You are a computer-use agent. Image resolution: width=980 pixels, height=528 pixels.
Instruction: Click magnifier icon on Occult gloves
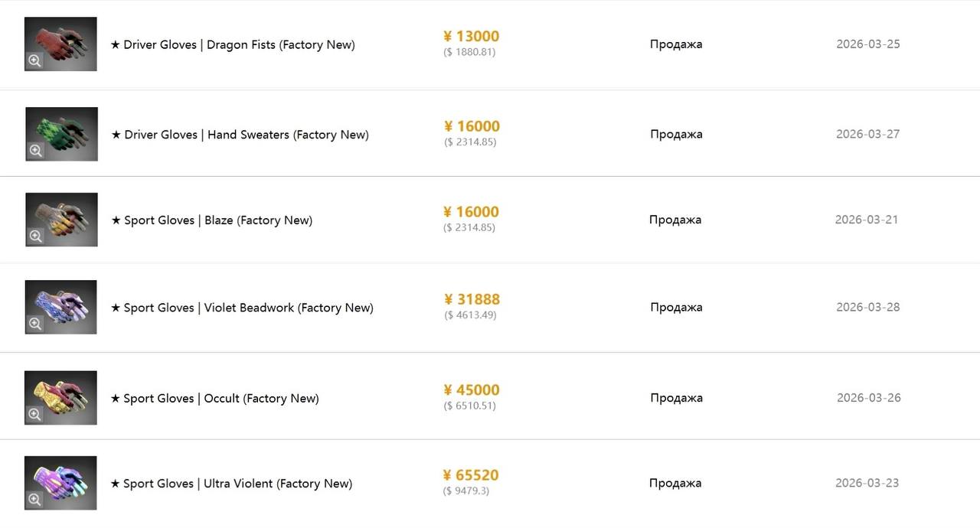[x=34, y=415]
